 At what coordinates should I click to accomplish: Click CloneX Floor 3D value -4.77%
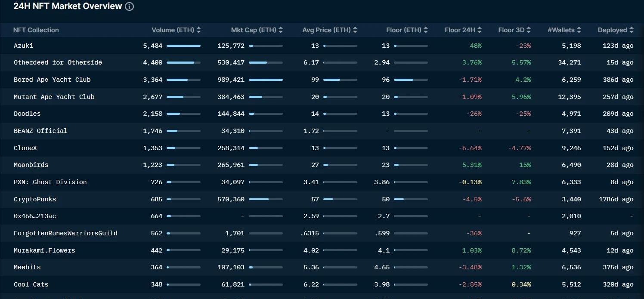[x=519, y=148]
